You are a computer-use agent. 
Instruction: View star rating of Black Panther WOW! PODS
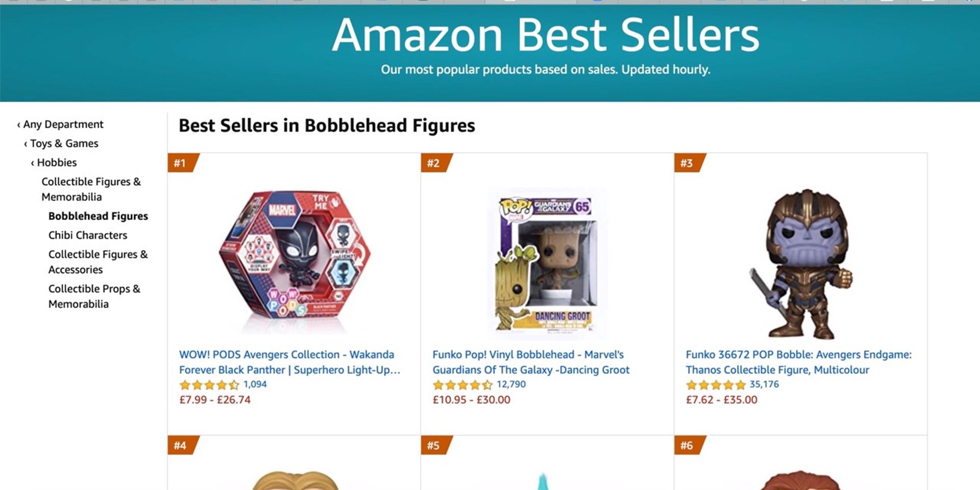tap(209, 385)
